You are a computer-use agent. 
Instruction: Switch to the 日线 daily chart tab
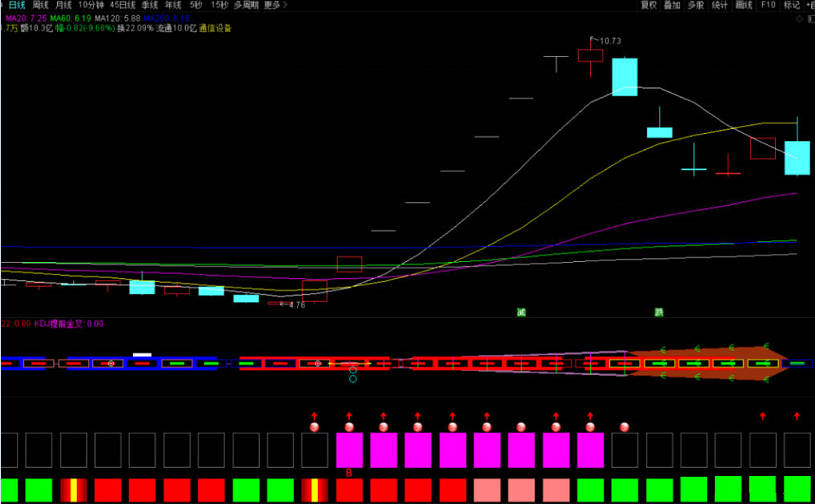pyautogui.click(x=17, y=5)
